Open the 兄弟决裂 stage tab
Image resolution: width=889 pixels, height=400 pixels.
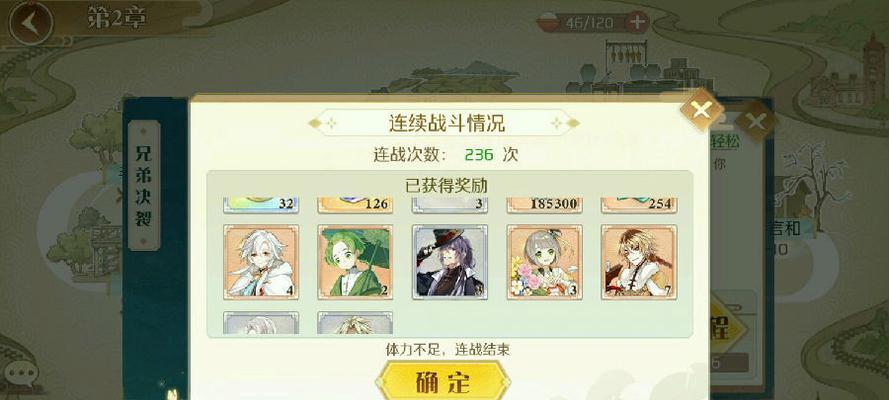(x=144, y=186)
